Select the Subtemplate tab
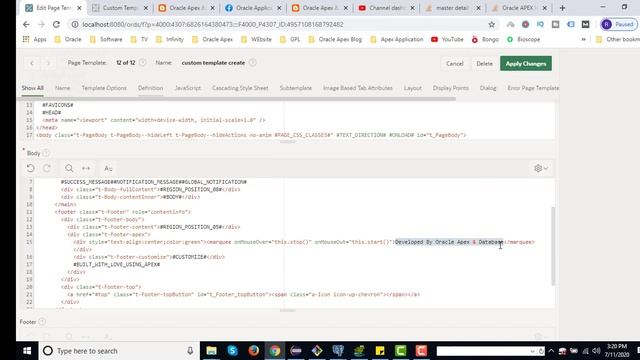This screenshot has width=640, height=360. point(296,88)
